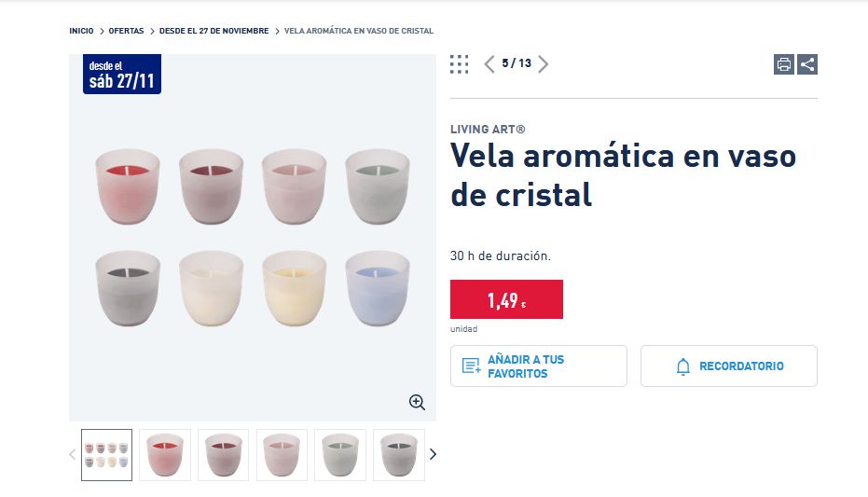Set a reminder with the Recordatorio button
Image resolution: width=868 pixels, height=497 pixels.
click(728, 366)
